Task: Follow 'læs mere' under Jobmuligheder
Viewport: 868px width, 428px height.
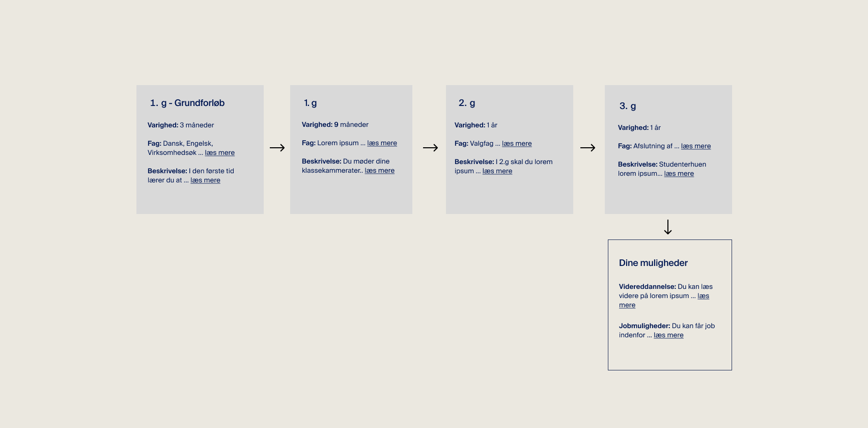Action: coord(668,335)
